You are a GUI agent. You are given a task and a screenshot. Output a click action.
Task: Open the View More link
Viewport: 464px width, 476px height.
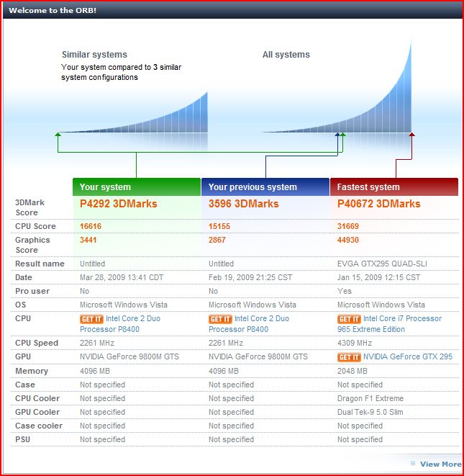pyautogui.click(x=441, y=464)
